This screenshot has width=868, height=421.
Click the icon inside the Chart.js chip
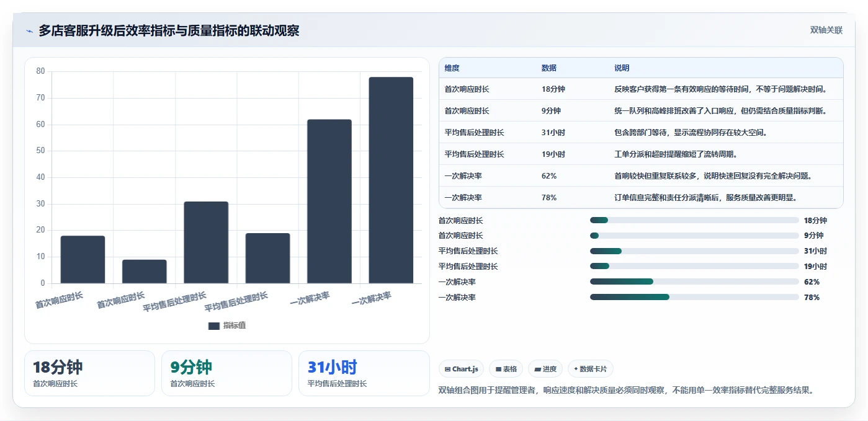point(447,369)
